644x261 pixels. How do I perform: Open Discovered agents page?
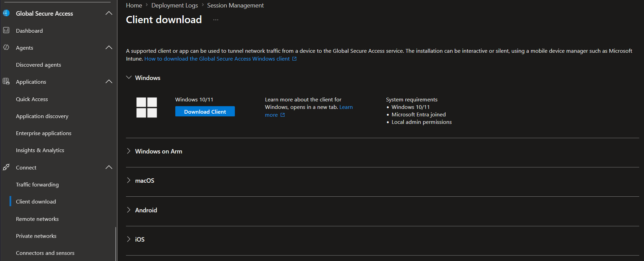point(38,65)
